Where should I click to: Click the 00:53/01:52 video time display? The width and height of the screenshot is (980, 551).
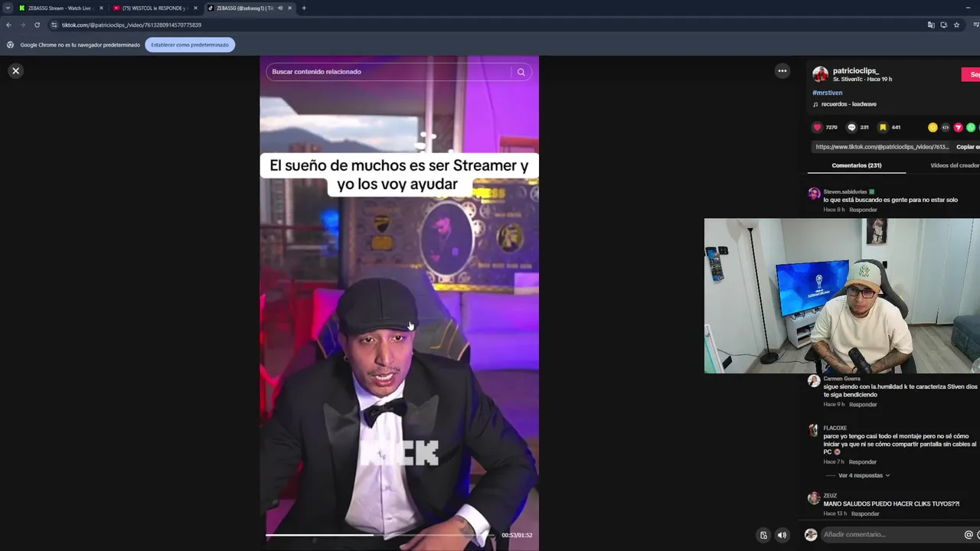point(517,535)
